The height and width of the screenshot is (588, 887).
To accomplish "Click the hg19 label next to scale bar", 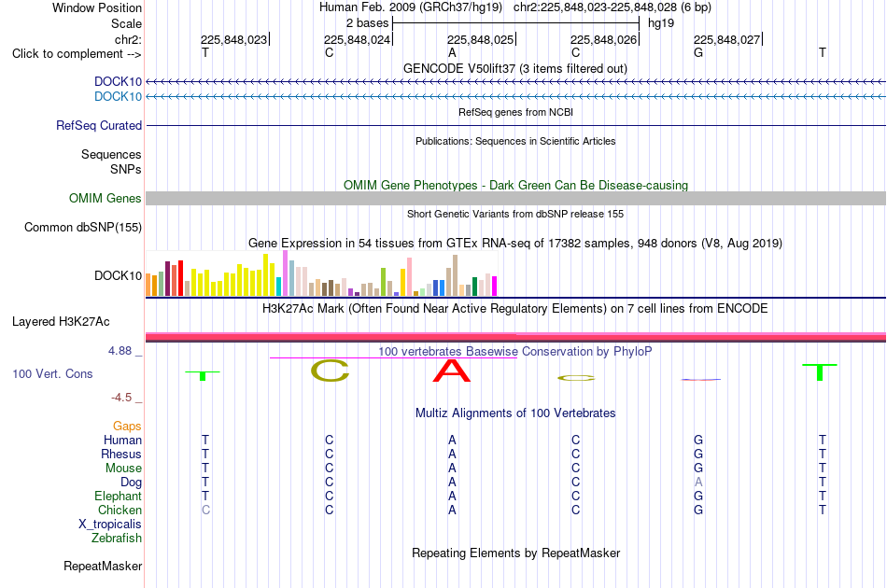I will [x=661, y=23].
